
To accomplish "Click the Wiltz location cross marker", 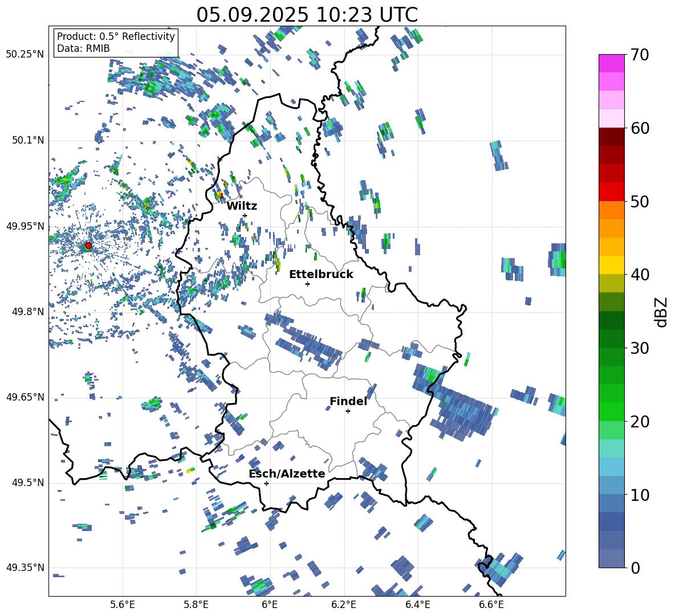I will [x=245, y=215].
